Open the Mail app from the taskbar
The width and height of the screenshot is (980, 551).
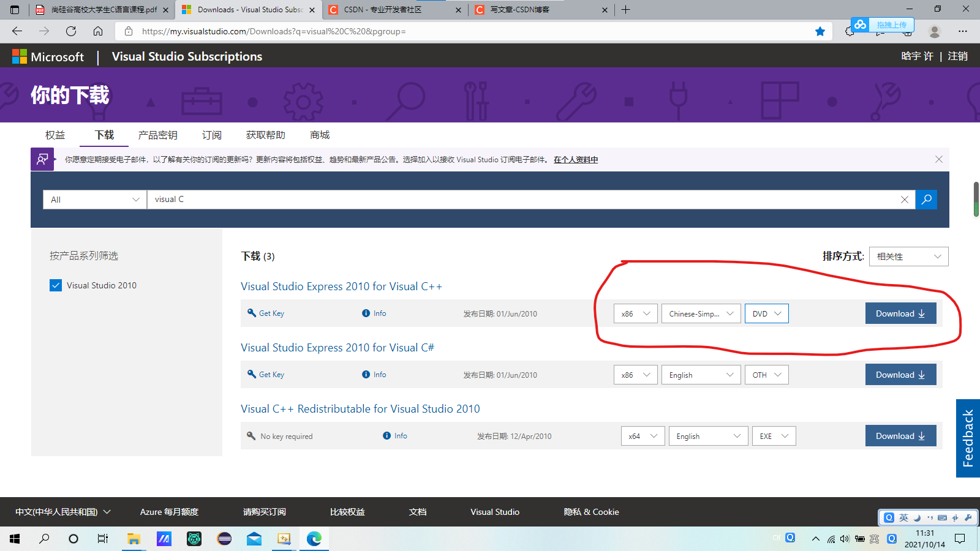pyautogui.click(x=254, y=539)
